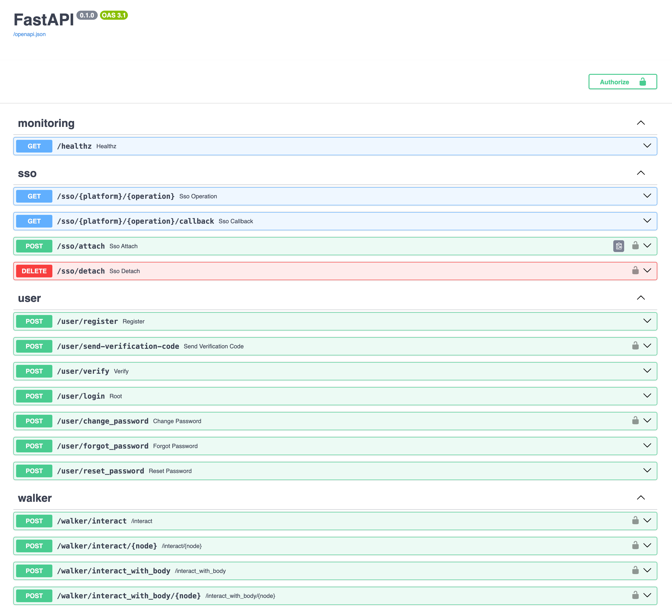
Task: Collapse the sso section
Action: click(641, 173)
